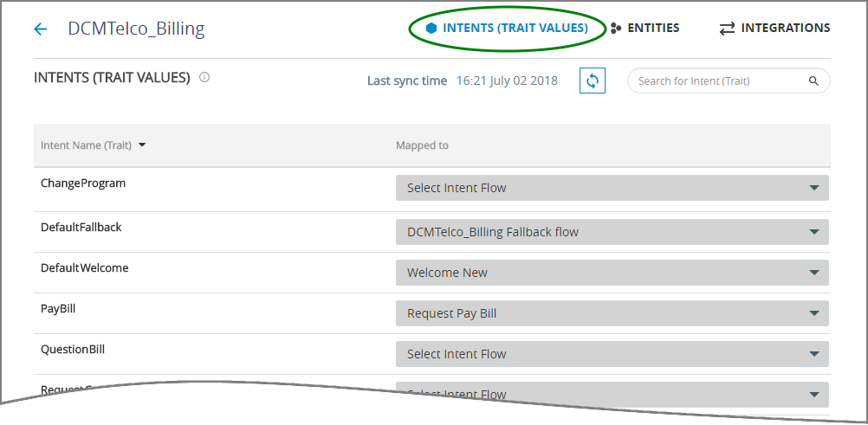The height and width of the screenshot is (425, 868).
Task: Open the DefaultWelcome Welcome New dropdown
Action: pyautogui.click(x=612, y=273)
